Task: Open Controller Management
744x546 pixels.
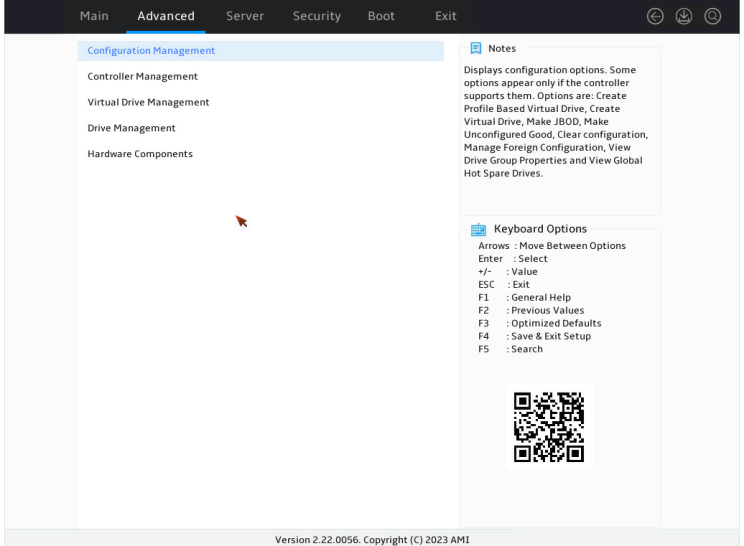Action: click(142, 76)
